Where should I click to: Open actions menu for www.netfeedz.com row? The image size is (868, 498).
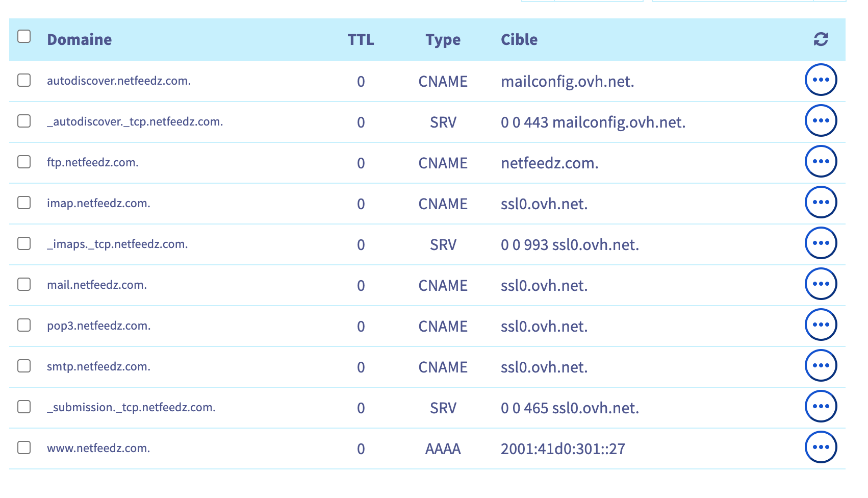(x=821, y=447)
